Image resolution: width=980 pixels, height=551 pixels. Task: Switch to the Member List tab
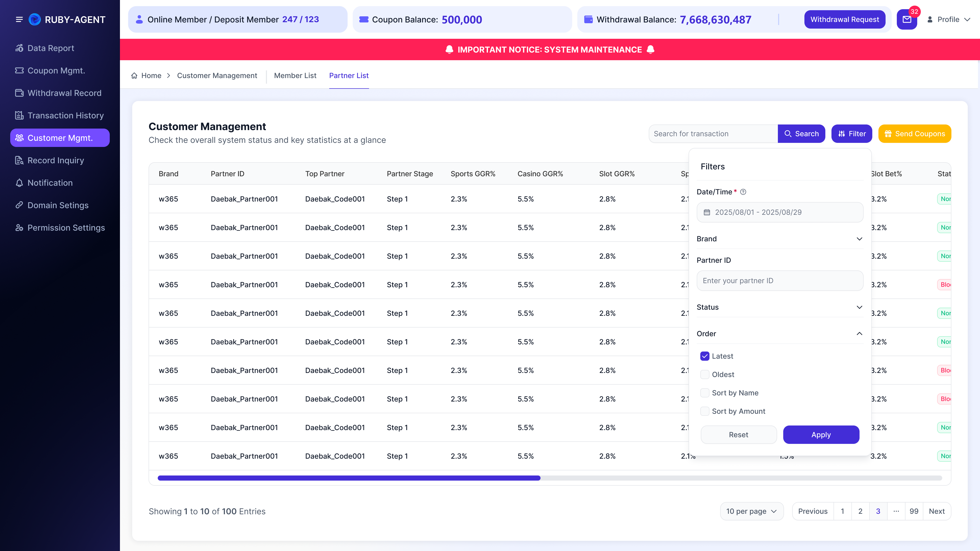click(295, 76)
